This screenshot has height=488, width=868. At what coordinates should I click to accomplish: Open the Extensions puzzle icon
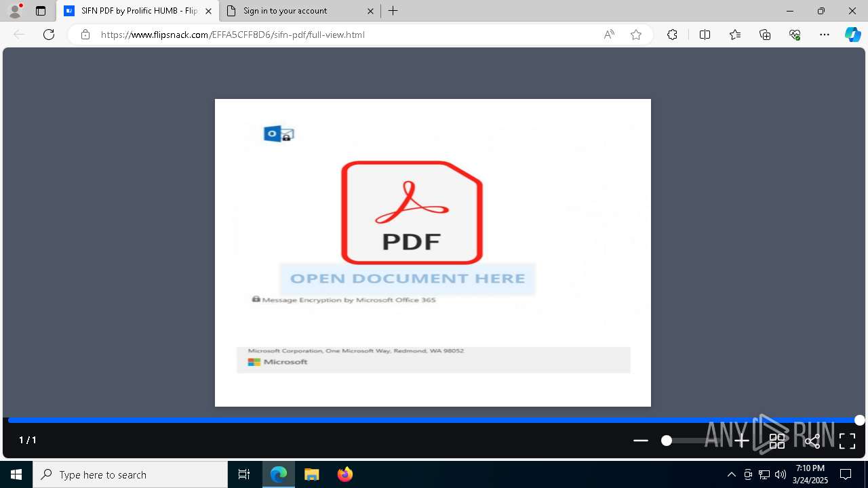(672, 35)
